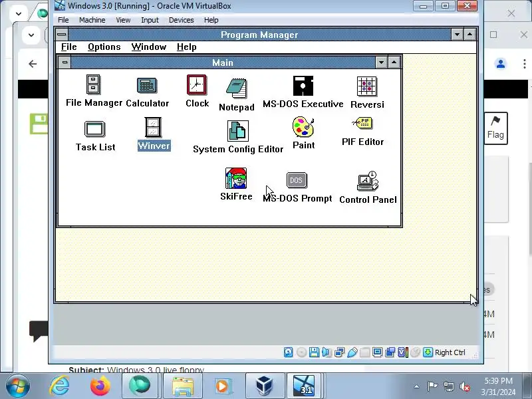The height and width of the screenshot is (399, 532).
Task: Open the Main window control menu box
Action: [x=65, y=63]
